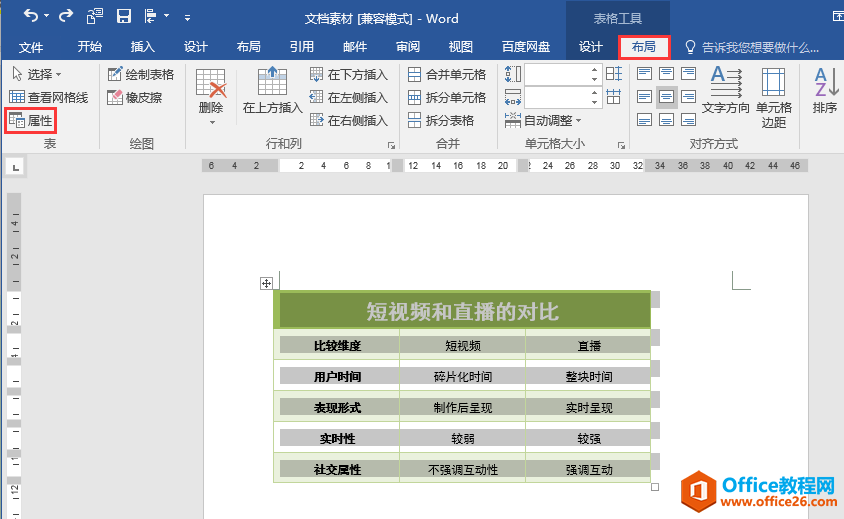Redo the last action
This screenshot has width=844, height=519.
(66, 16)
